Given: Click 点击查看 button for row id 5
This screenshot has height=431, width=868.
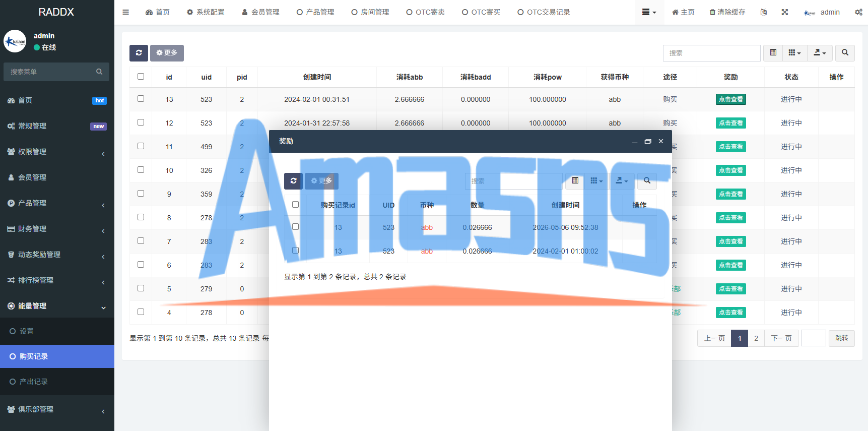Looking at the screenshot, I should click(x=730, y=289).
